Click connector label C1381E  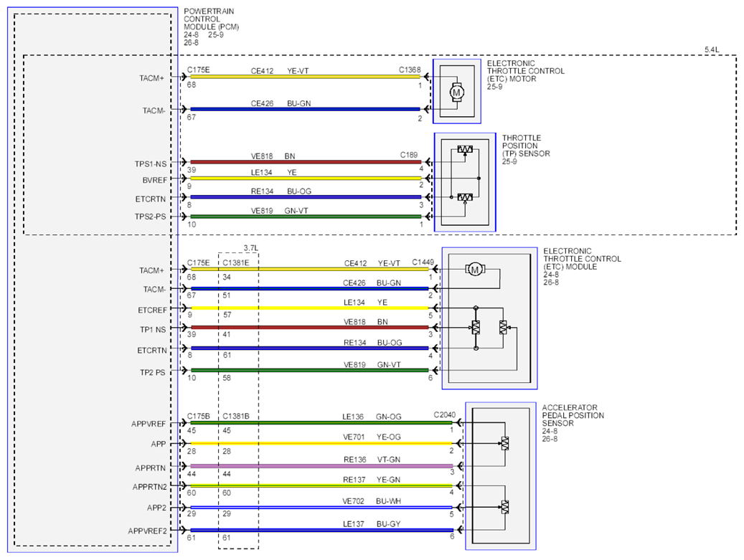click(236, 262)
